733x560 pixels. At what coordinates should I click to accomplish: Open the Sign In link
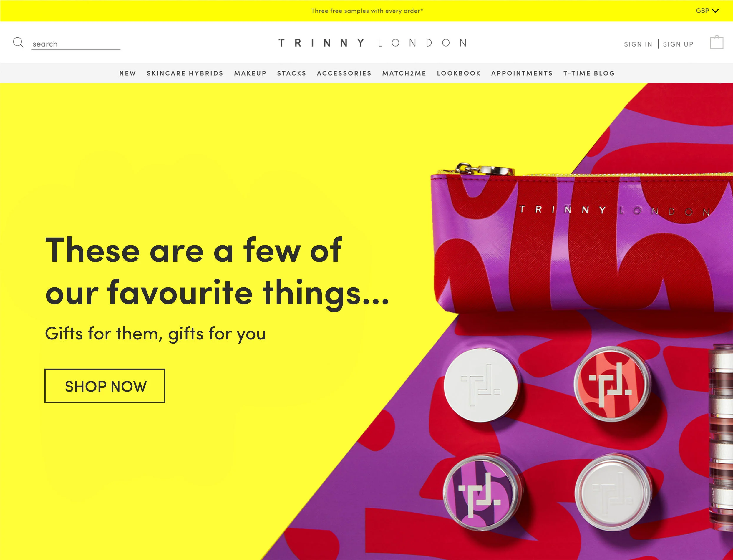[638, 44]
